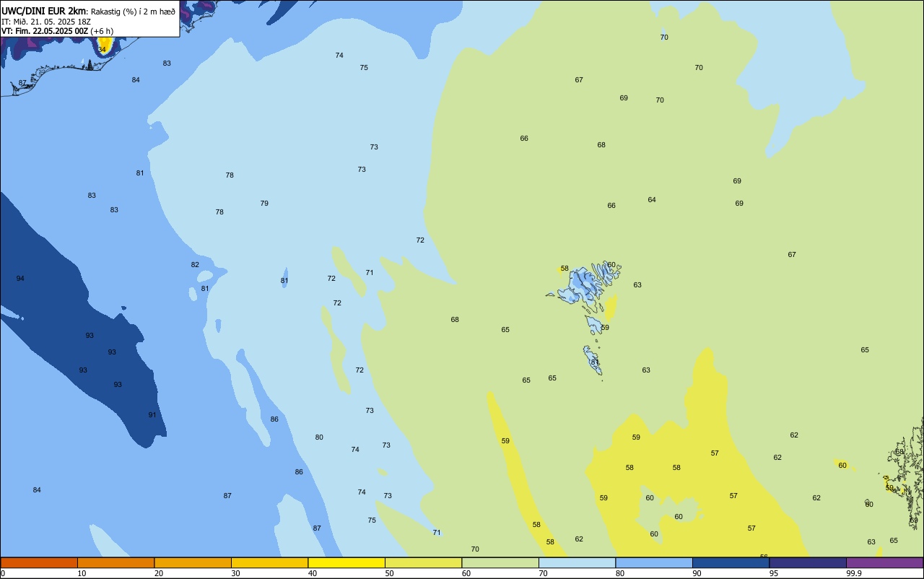The image size is (924, 579).
Task: Click the 95–99.9 indigo legend swatch
Action: 808,562
